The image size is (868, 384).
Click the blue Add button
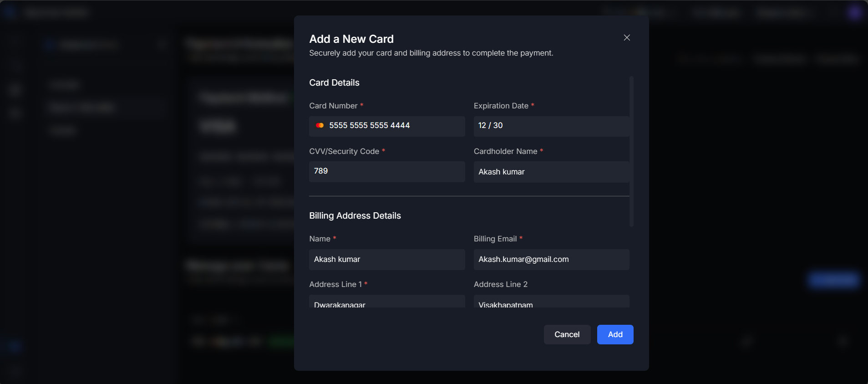tap(615, 334)
